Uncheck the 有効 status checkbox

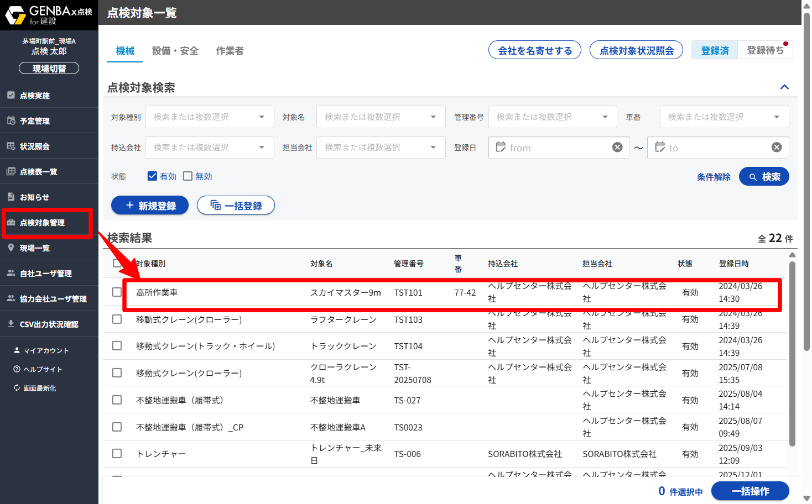pos(152,176)
